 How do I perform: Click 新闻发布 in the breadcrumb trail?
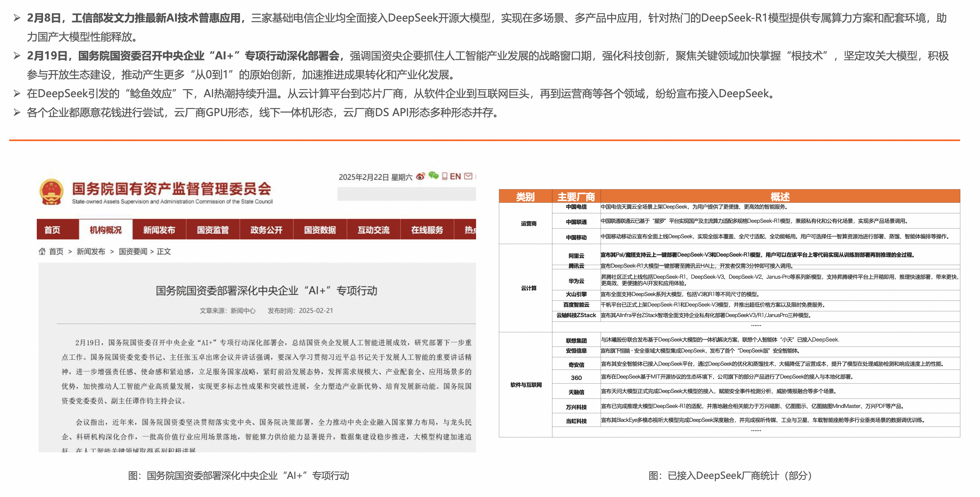91,252
